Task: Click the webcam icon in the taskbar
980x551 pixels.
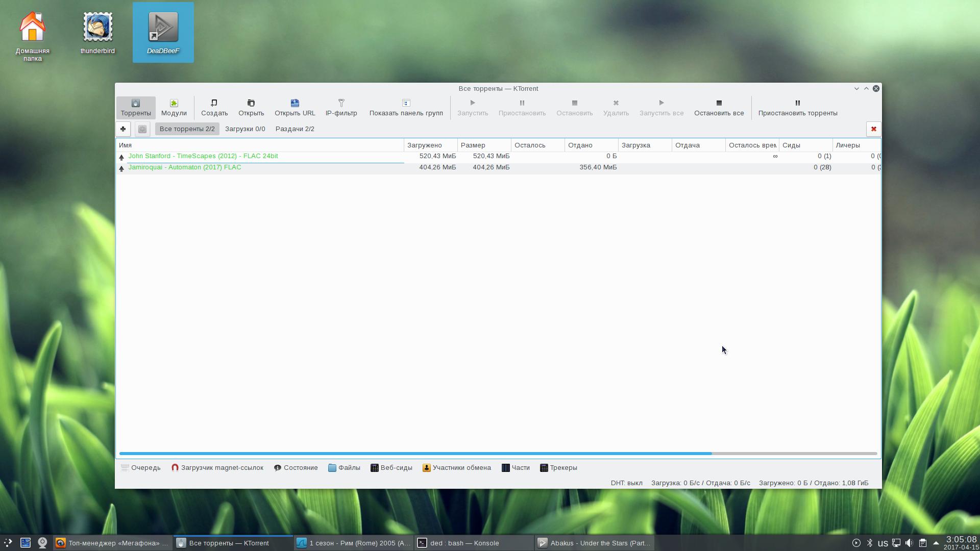Action: pos(43,543)
